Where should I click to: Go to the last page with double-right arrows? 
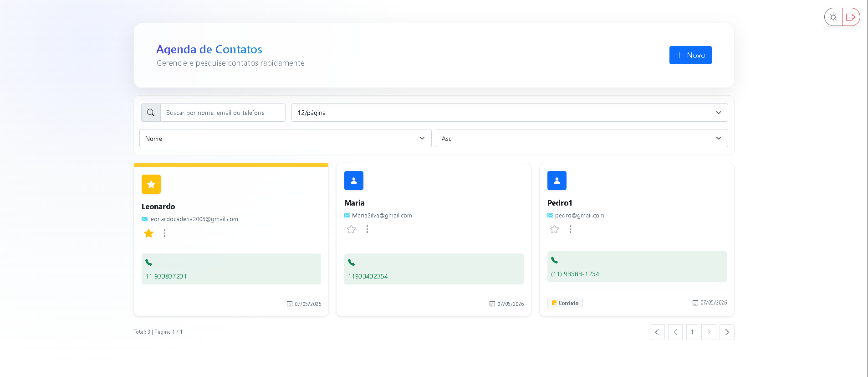[x=727, y=332]
